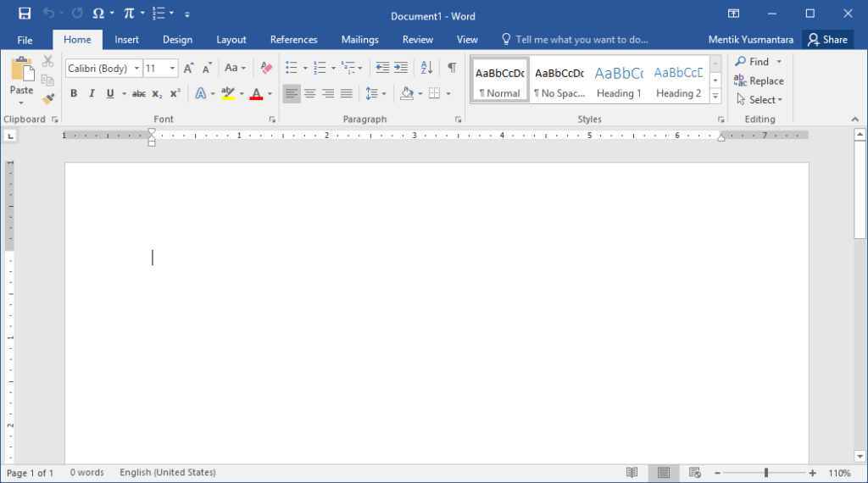
Task: Click the Grow Font size icon
Action: [x=188, y=68]
